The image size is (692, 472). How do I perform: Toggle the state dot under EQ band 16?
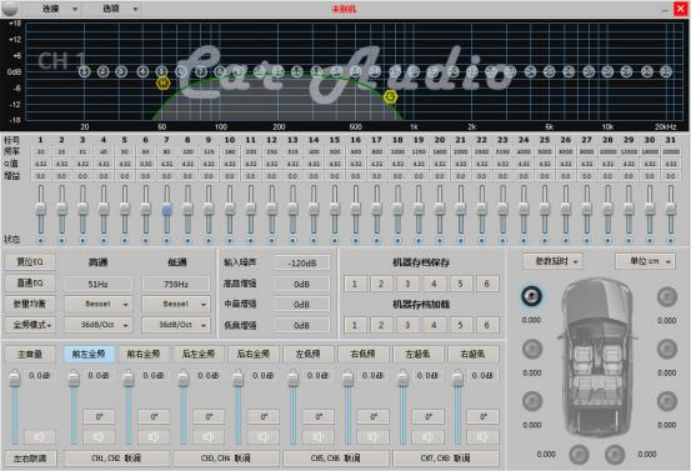click(356, 241)
